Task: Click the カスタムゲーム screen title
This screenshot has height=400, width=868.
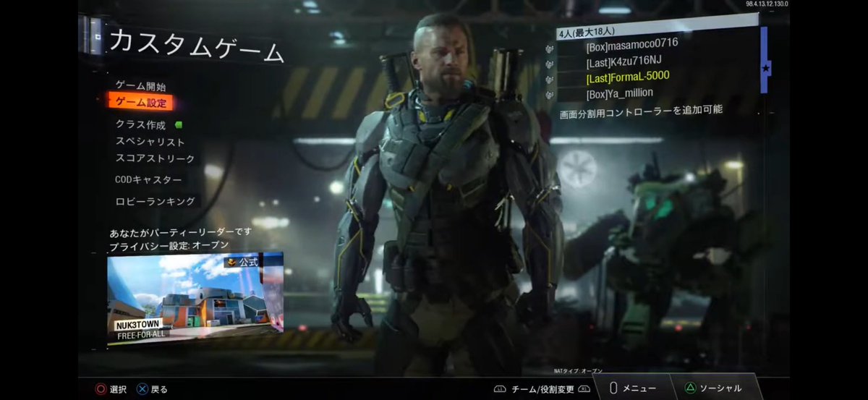Action: (x=197, y=47)
